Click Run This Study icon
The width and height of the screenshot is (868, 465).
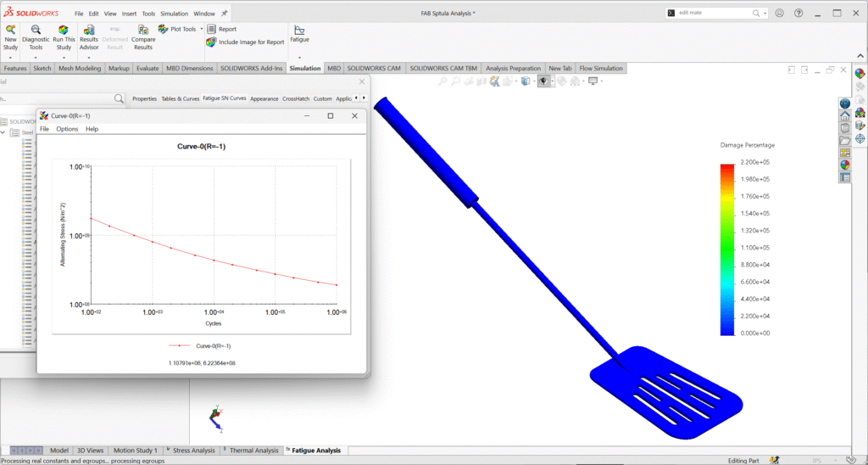click(x=64, y=36)
